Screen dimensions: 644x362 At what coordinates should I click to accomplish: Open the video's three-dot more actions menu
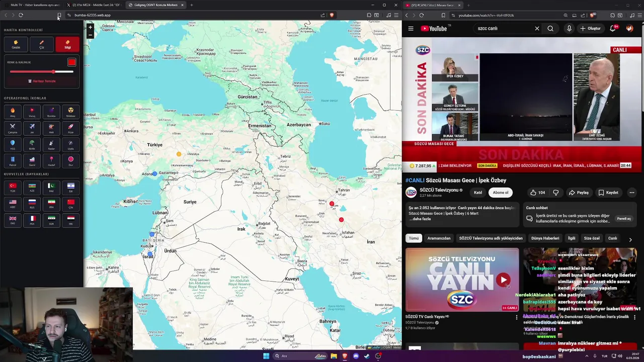pos(631,193)
